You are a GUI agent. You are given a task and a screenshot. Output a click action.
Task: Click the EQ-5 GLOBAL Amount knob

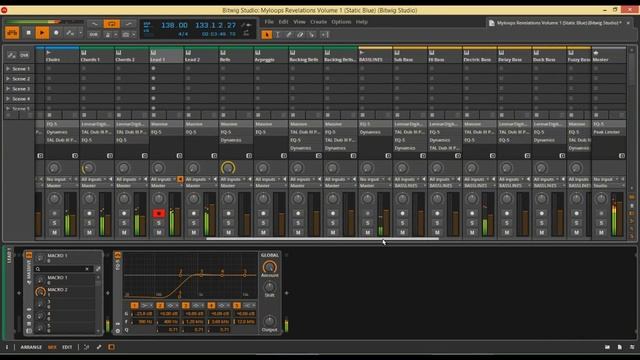[x=269, y=267]
